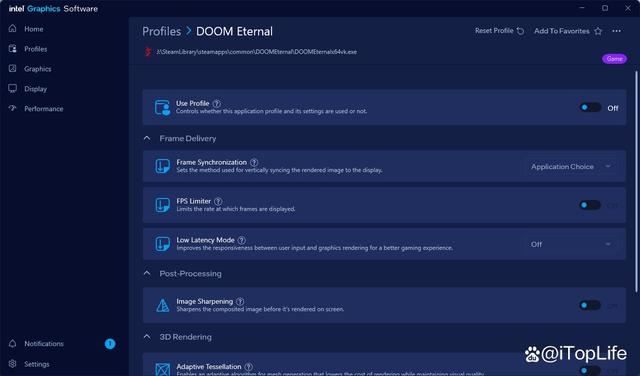Collapse the Frame Delivery section chevron
Viewport: 640px width, 376px height.
pos(147,138)
